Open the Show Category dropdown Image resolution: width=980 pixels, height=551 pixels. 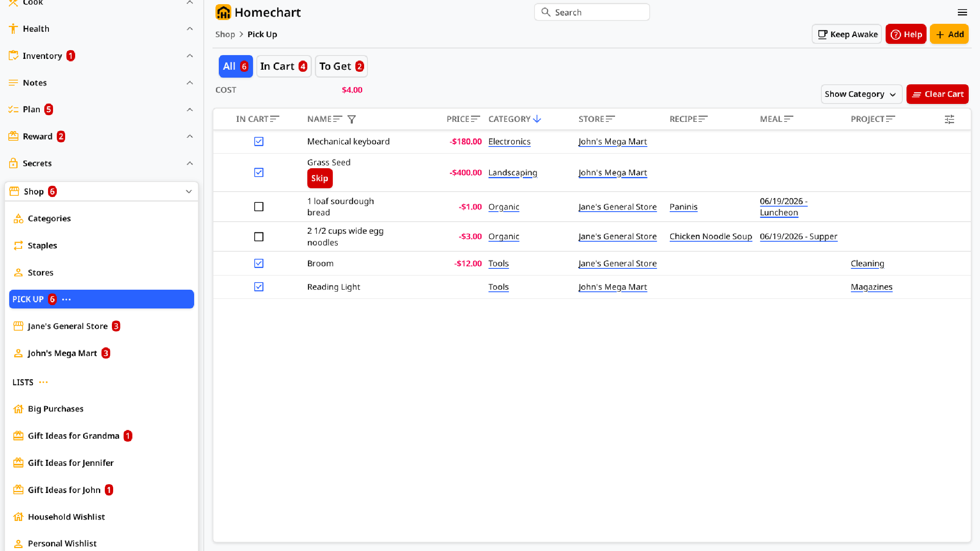pos(861,94)
